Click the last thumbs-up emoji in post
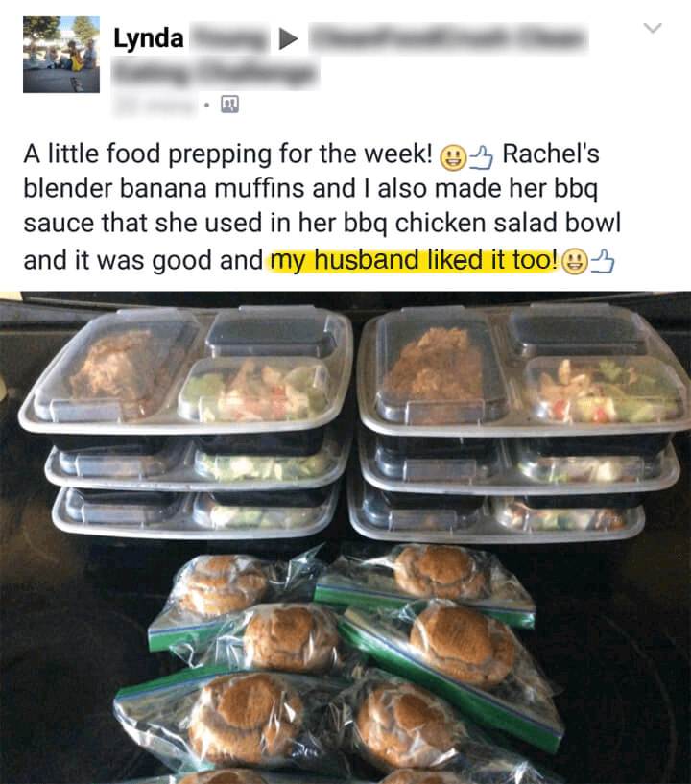Image resolution: width=691 pixels, height=784 pixels. pyautogui.click(x=603, y=262)
